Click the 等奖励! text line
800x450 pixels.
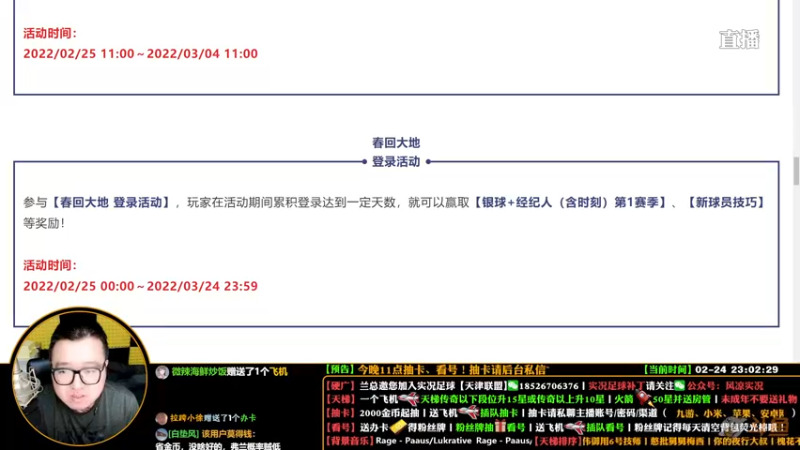tap(44, 223)
